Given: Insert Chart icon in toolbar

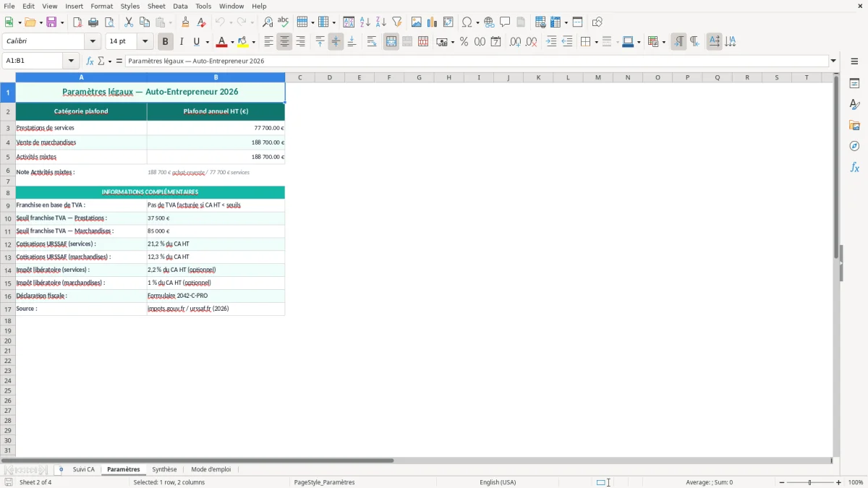Looking at the screenshot, I should point(433,22).
